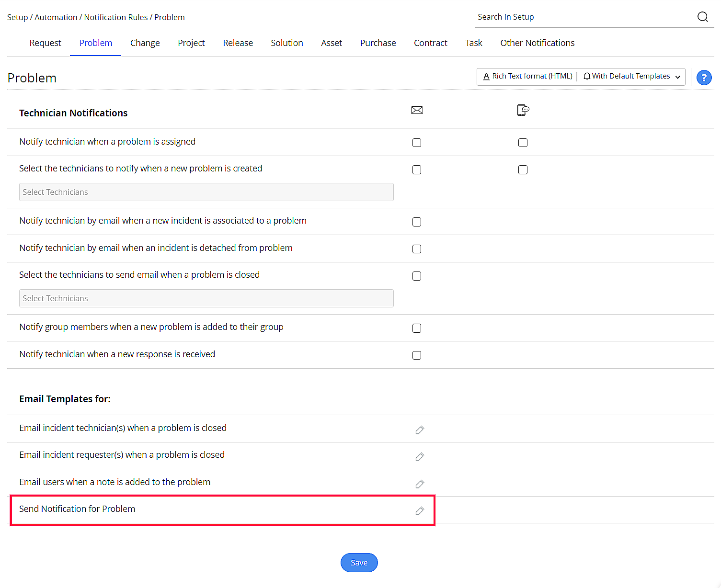Enable SMS when a problem is assigned
The height and width of the screenshot is (588, 721).
tap(523, 143)
